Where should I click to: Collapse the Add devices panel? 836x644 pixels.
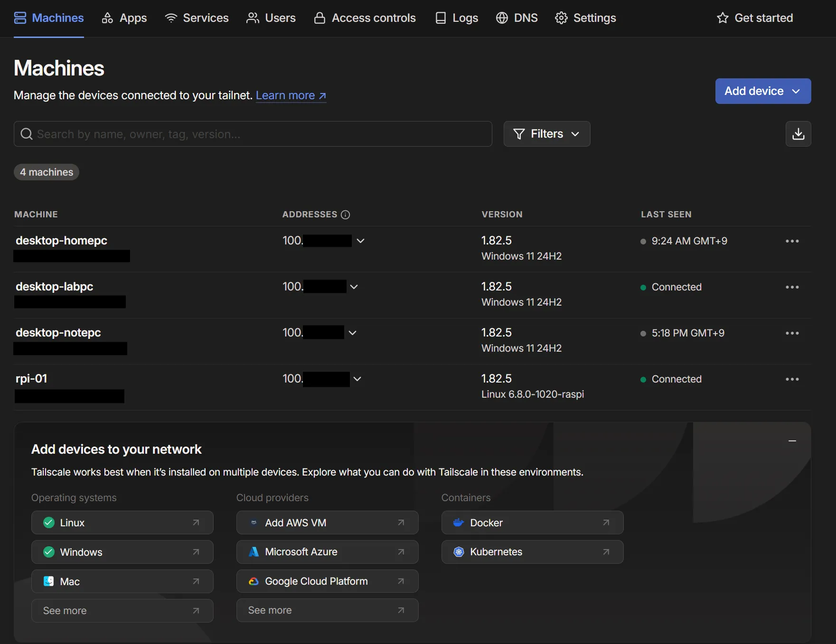pos(792,441)
